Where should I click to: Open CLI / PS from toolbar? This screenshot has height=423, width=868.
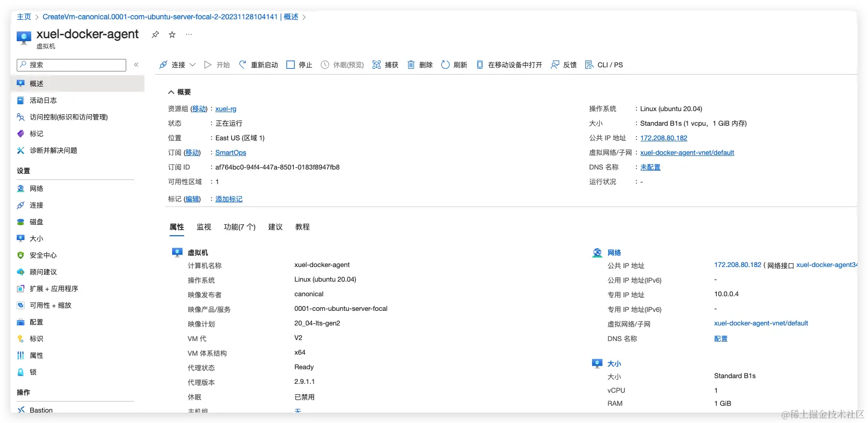tap(604, 65)
